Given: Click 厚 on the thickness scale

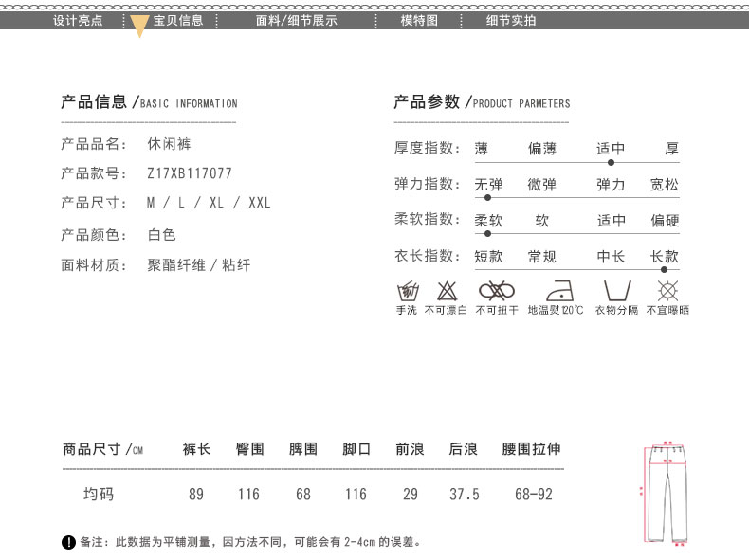Looking at the screenshot, I should point(671,149).
